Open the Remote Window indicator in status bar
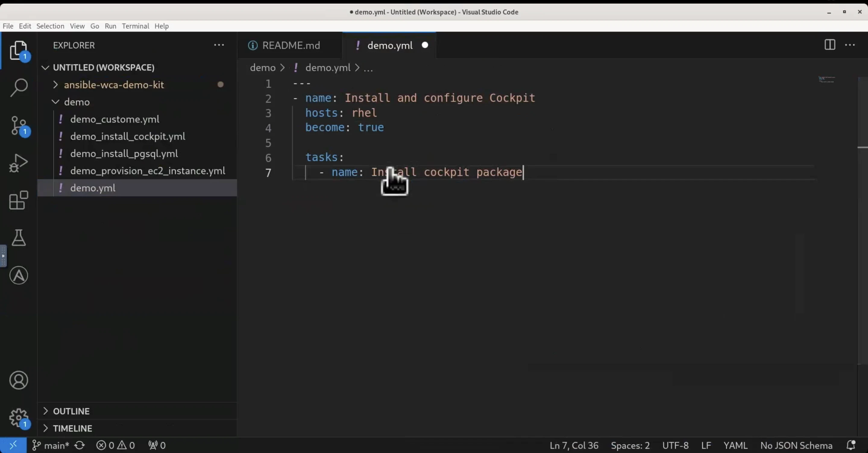868x453 pixels. pos(13,445)
